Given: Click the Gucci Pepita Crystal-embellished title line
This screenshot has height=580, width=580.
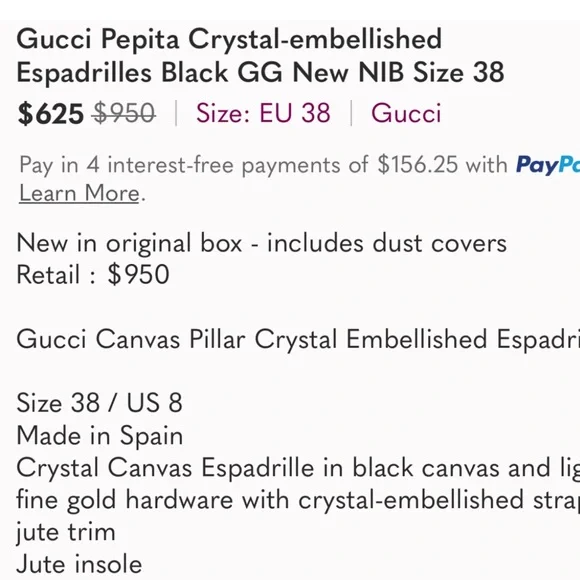Looking at the screenshot, I should click(x=229, y=39).
